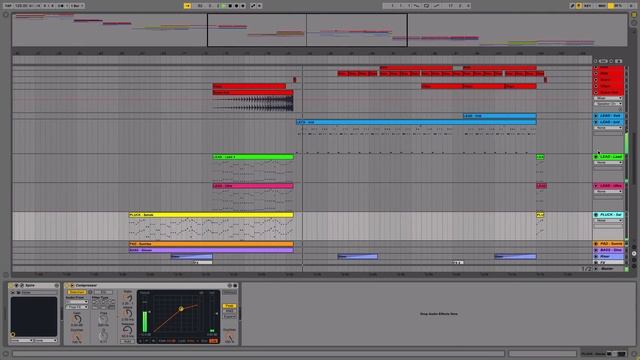
Task: Toggle Info View icon at bottom left
Action: pyautogui.click(x=5, y=353)
